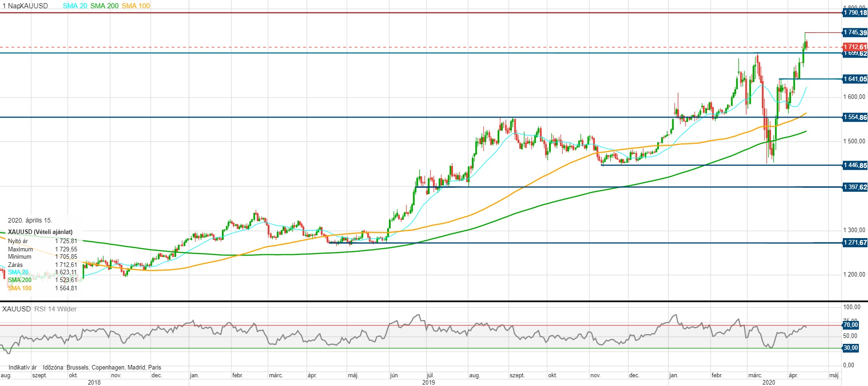Click the máj. month marker at the axis end
The width and height of the screenshot is (868, 386).
pyautogui.click(x=835, y=375)
